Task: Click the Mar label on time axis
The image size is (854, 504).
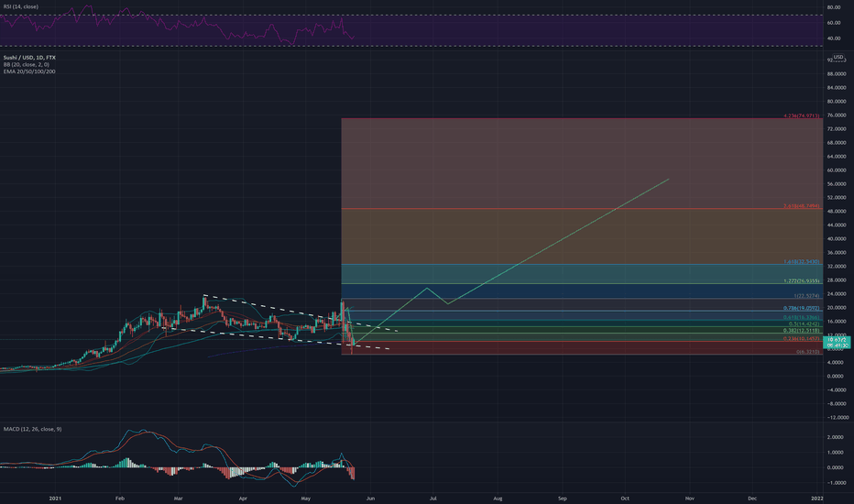Action: (x=178, y=498)
